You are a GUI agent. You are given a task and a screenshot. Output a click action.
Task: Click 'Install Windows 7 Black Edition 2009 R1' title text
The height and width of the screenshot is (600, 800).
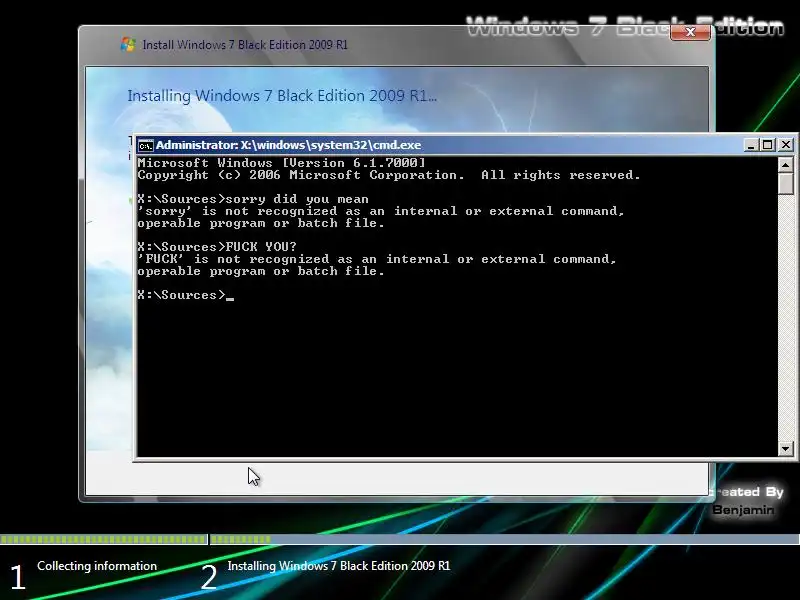coord(245,45)
